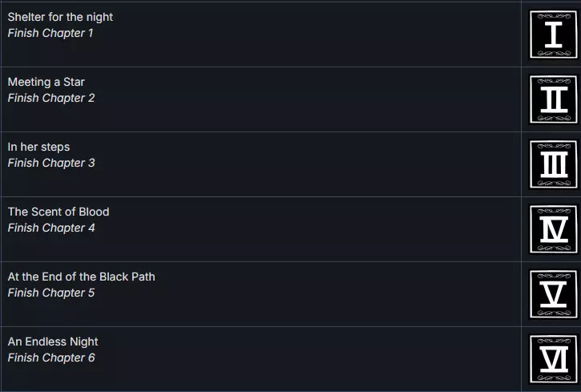Screen dimensions: 581x392
Task: Select the 'In her steps' achievement title
Action: tap(38, 147)
